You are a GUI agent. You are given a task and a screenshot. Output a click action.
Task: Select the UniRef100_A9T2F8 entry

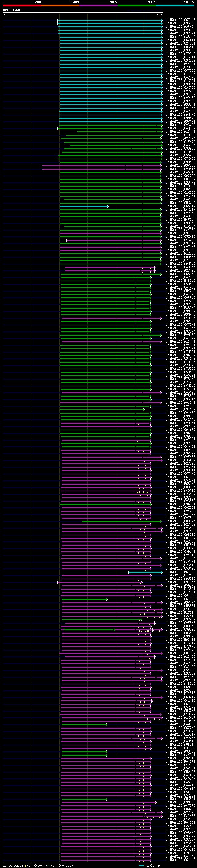click(x=180, y=108)
